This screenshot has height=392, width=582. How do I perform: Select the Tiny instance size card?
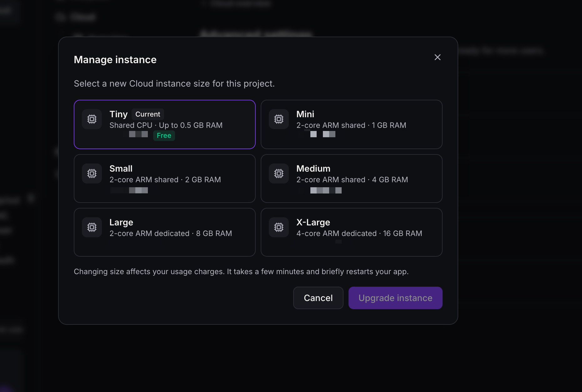[x=165, y=124]
